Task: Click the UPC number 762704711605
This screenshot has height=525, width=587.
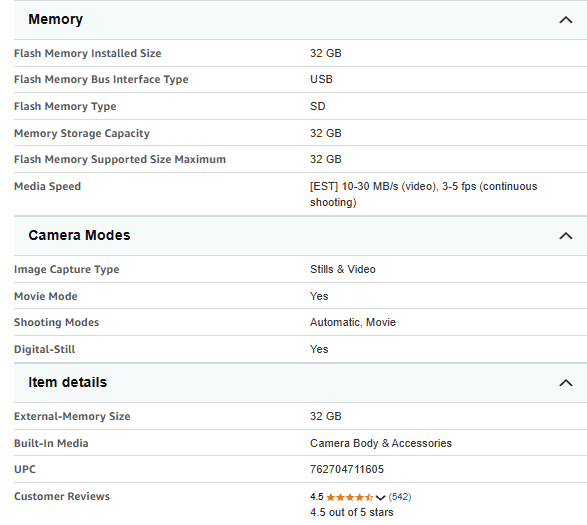Action: (347, 469)
